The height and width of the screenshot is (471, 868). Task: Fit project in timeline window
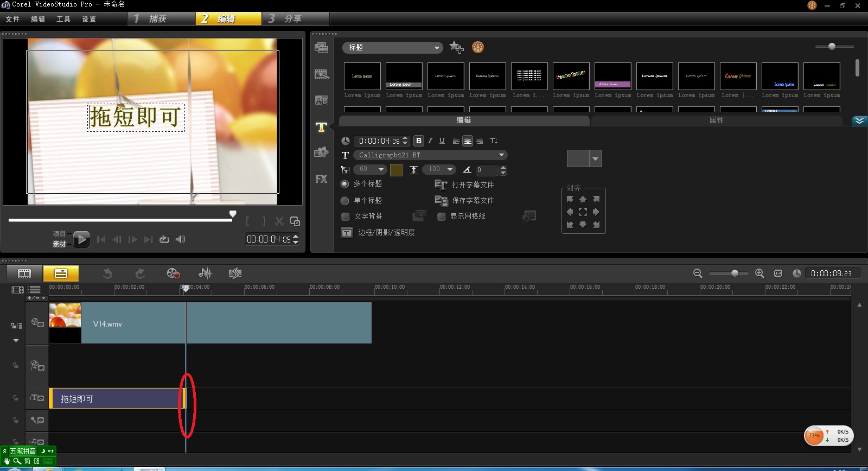[778, 273]
